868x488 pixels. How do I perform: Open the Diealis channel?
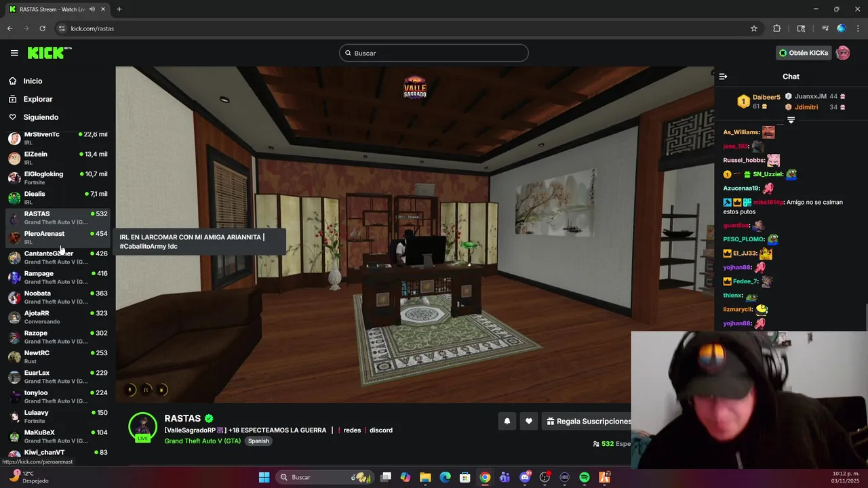[x=58, y=198]
